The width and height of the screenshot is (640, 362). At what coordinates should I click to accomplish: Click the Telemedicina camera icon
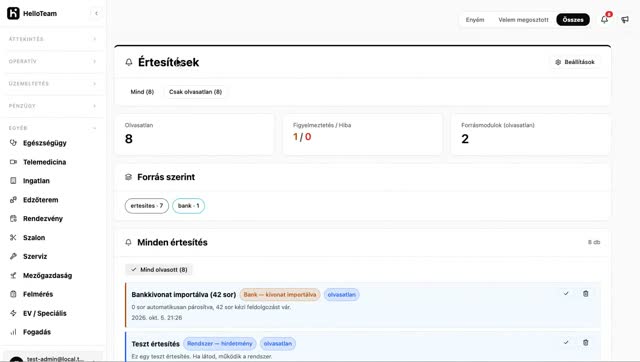tap(13, 162)
